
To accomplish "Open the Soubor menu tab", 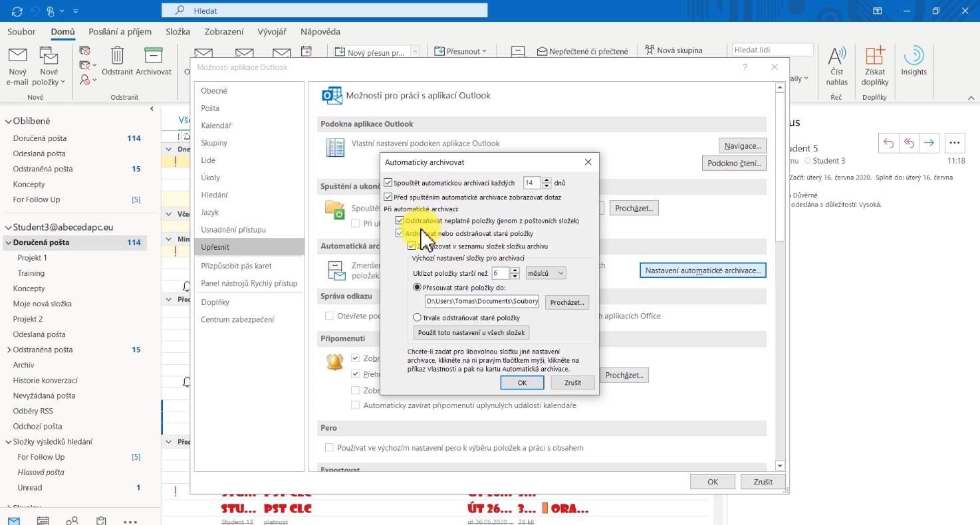I will (x=22, y=31).
